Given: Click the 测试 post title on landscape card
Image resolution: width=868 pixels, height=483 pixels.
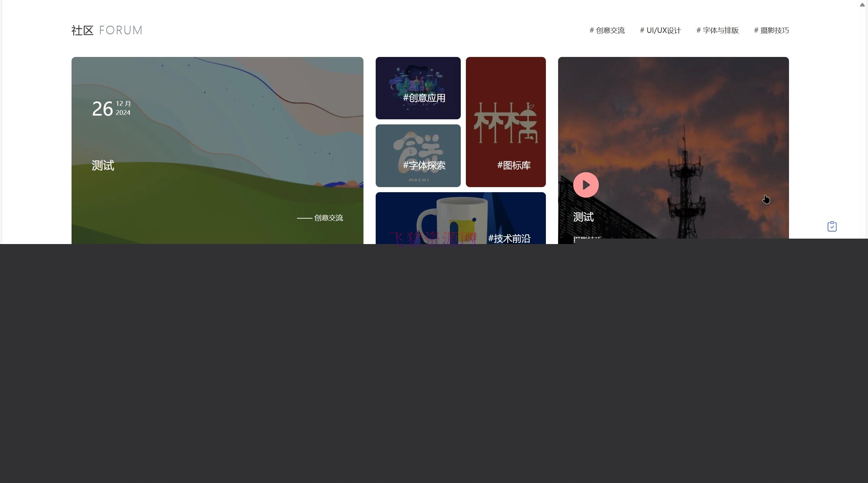Looking at the screenshot, I should pyautogui.click(x=103, y=165).
